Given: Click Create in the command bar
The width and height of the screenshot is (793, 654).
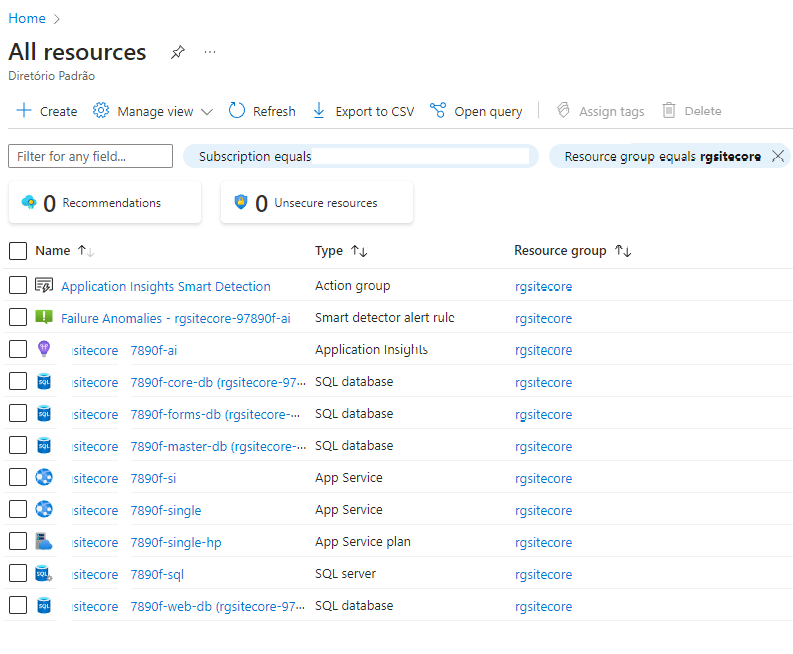Looking at the screenshot, I should [x=47, y=111].
